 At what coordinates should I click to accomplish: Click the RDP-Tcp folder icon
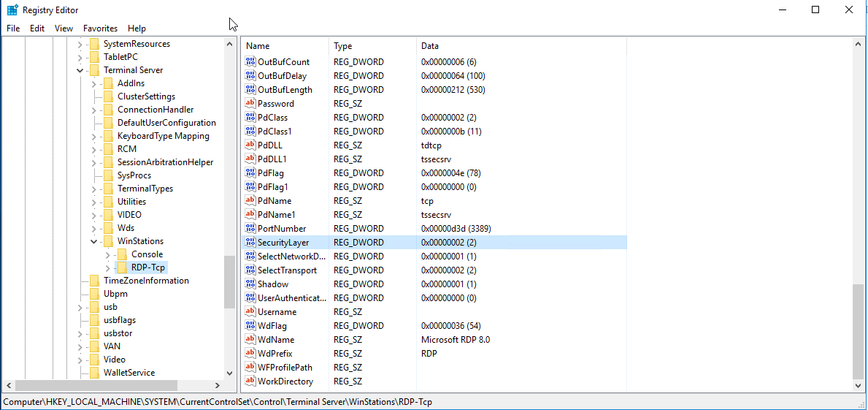point(122,267)
